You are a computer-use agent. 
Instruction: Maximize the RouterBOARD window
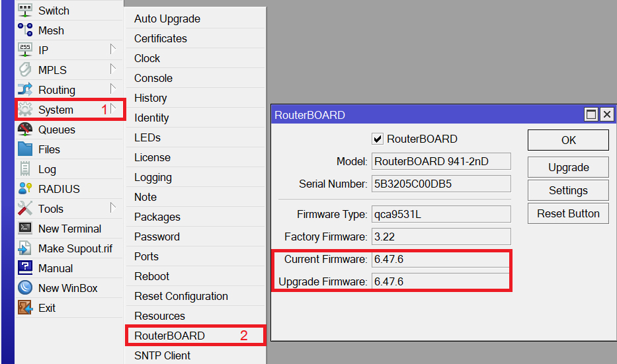pyautogui.click(x=591, y=114)
